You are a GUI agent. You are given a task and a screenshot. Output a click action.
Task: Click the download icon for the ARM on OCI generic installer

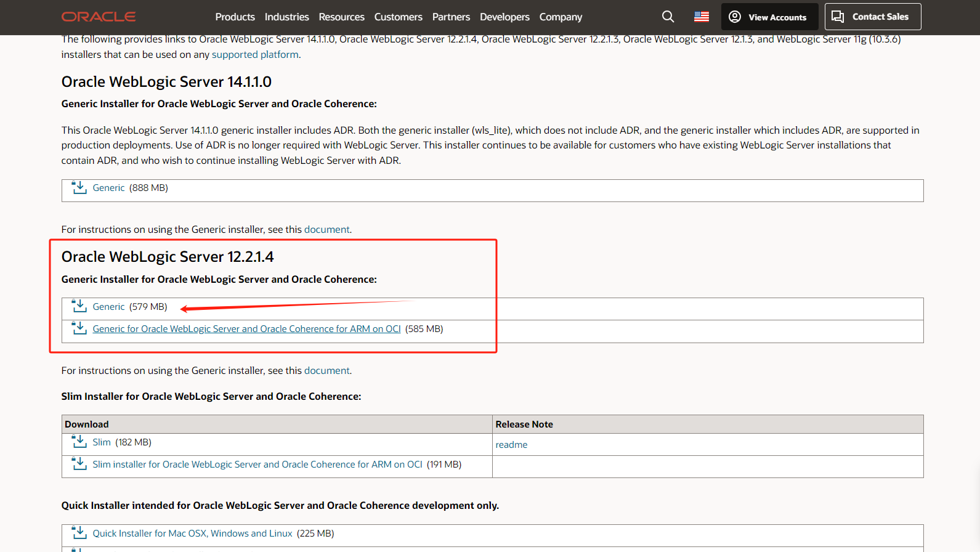[79, 328]
